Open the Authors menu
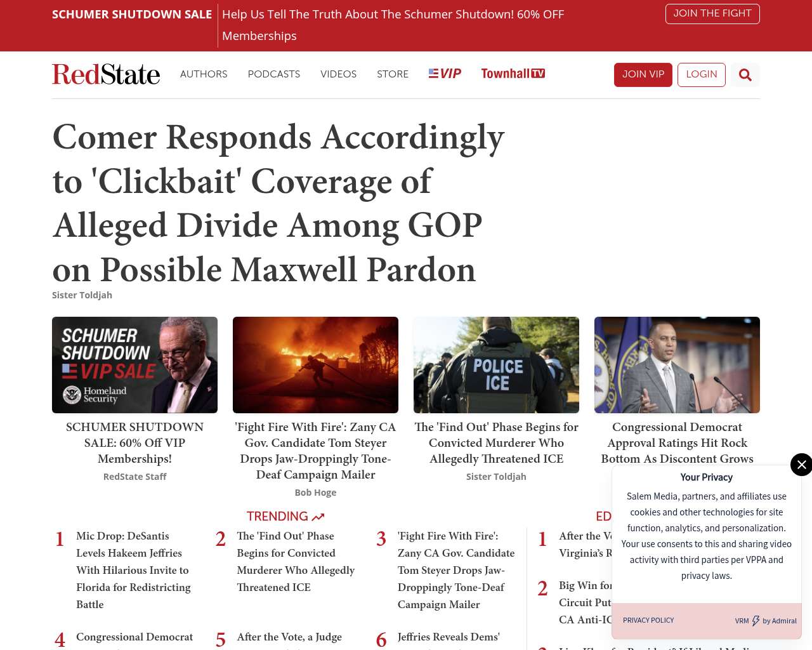812x650 pixels. click(204, 74)
